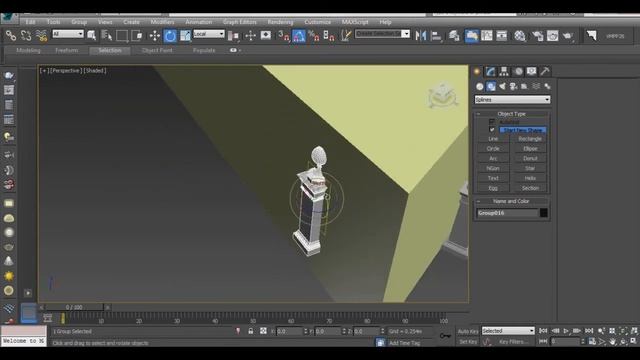This screenshot has height=360, width=640.
Task: Switch to the Populate ribbon tab
Action: point(204,51)
